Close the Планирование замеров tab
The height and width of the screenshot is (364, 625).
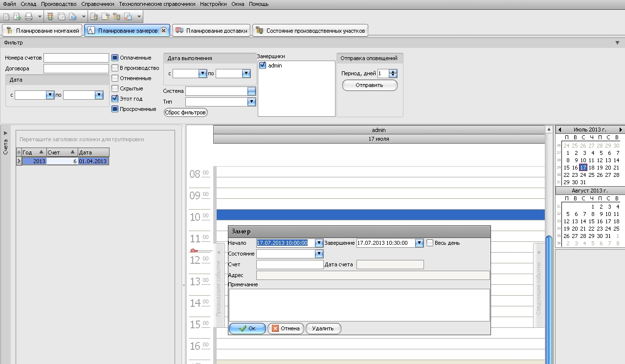point(164,30)
